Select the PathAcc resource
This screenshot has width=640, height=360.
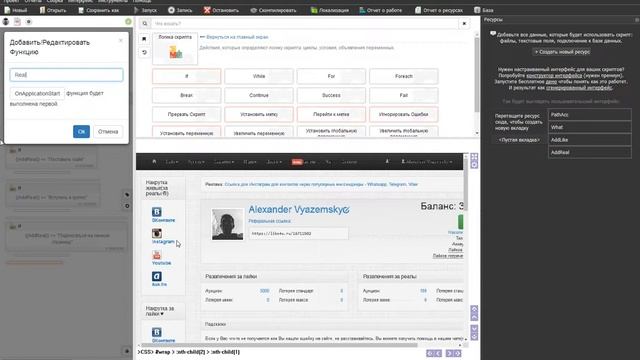[x=589, y=115]
